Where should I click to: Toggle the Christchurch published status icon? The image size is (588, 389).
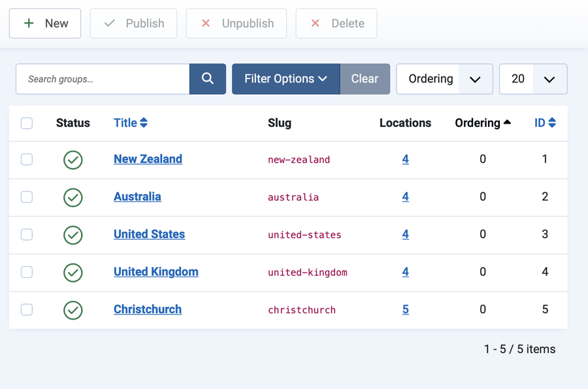click(x=73, y=310)
